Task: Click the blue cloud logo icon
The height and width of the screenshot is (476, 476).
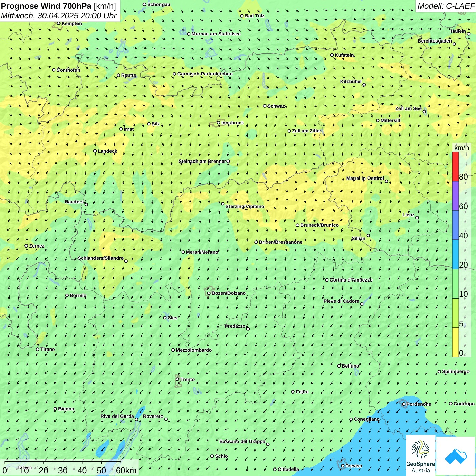Action: point(456,456)
